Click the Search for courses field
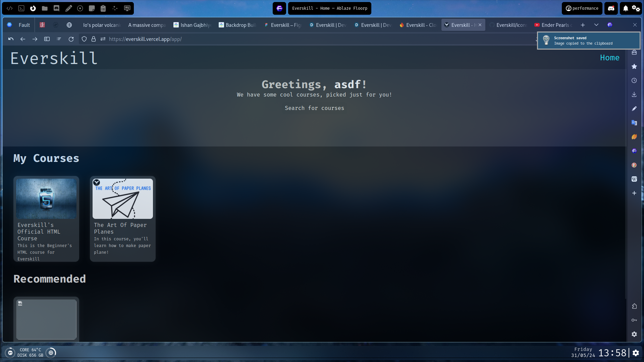The height and width of the screenshot is (362, 644). coord(314,108)
